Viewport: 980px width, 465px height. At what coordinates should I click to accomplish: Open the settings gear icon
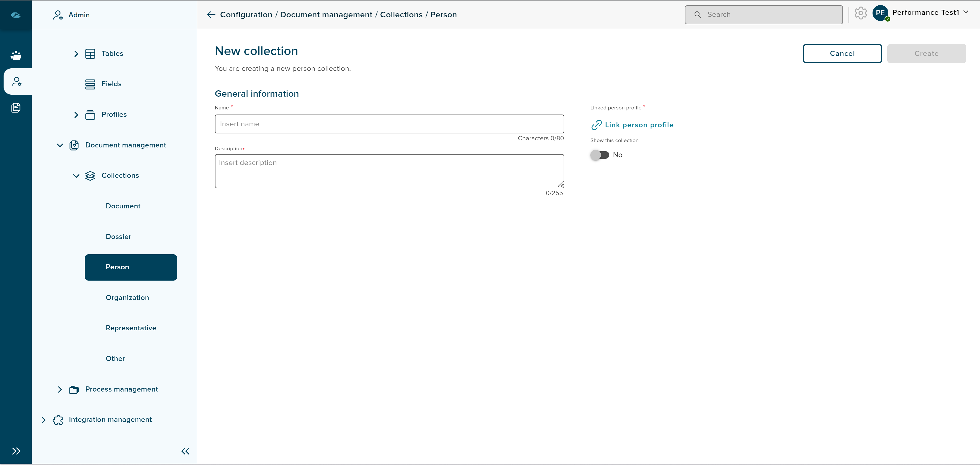coord(860,13)
